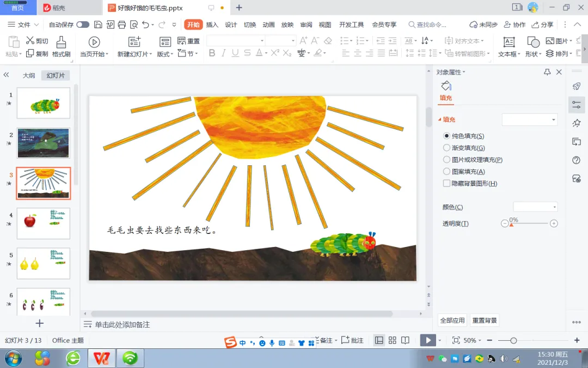The width and height of the screenshot is (588, 368).
Task: Switch to reading view book icon
Action: [x=406, y=340]
